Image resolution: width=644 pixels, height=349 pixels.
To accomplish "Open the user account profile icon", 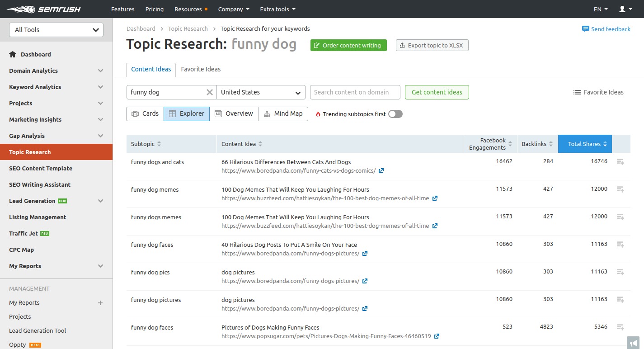I will point(625,9).
